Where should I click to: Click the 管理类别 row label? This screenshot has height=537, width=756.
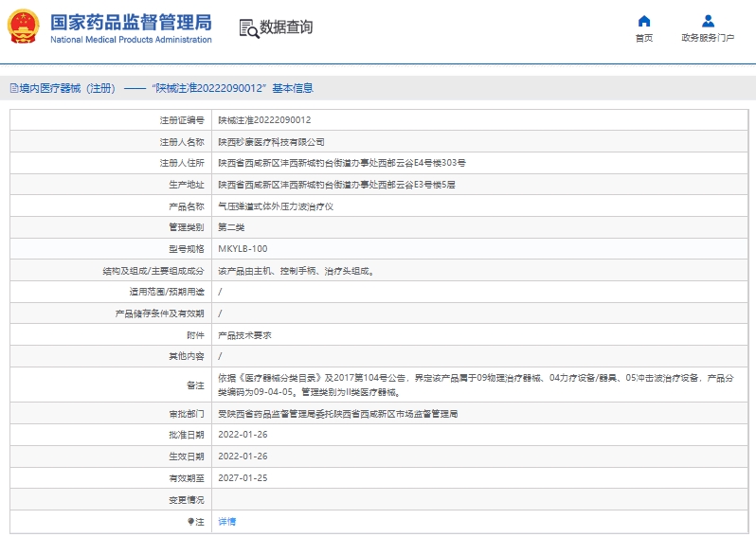coord(187,227)
